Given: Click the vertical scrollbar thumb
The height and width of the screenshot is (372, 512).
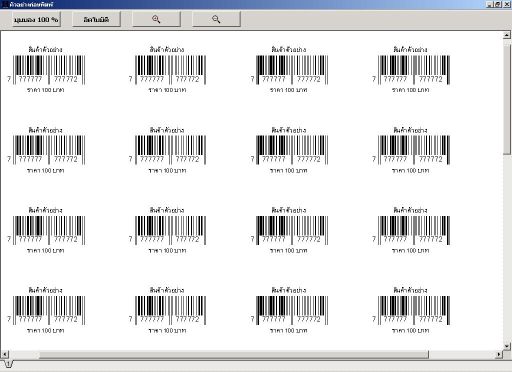Looking at the screenshot, I should (506, 97).
